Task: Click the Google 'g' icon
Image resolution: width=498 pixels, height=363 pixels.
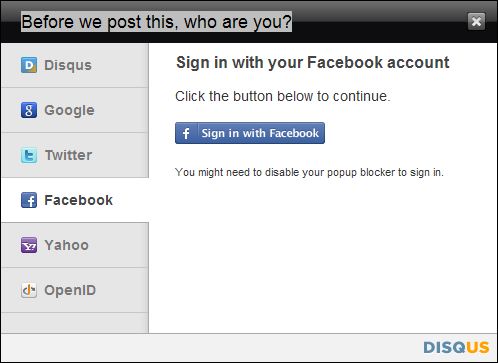Action: click(x=29, y=110)
